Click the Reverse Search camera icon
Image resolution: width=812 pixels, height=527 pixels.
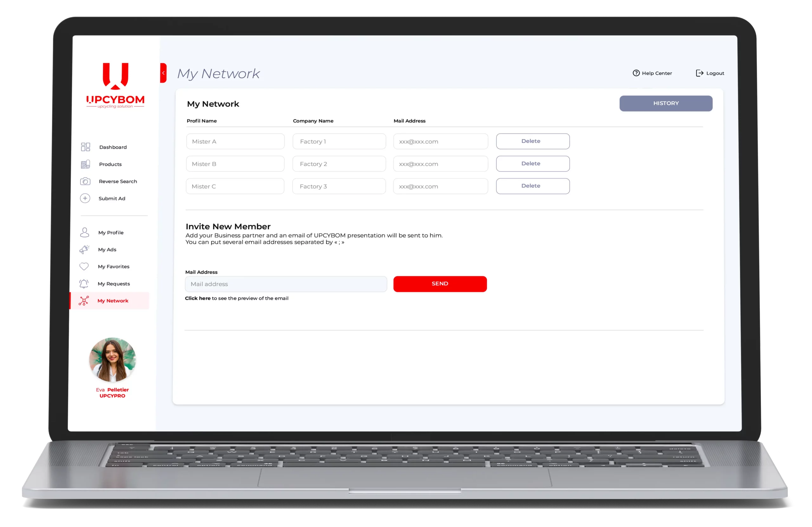tap(85, 181)
